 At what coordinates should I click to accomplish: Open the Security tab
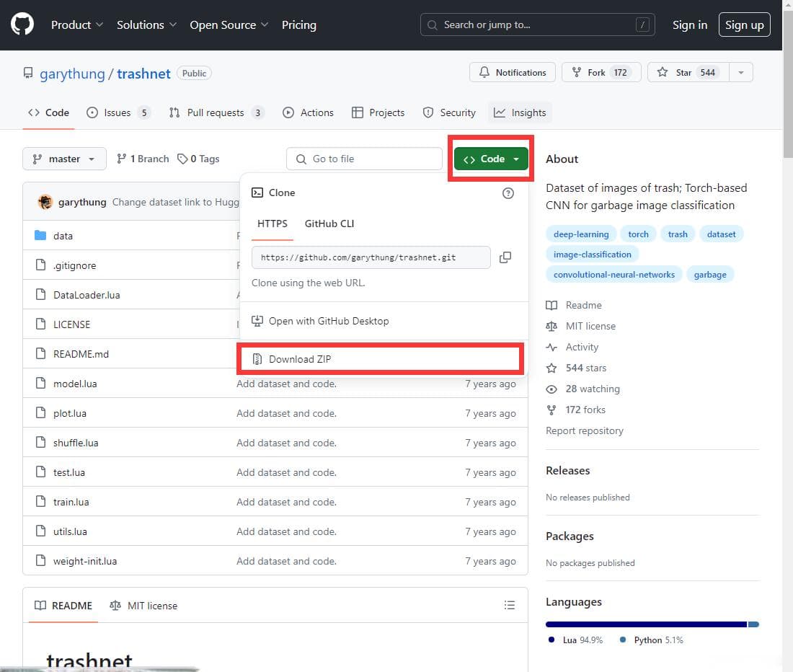coord(449,112)
